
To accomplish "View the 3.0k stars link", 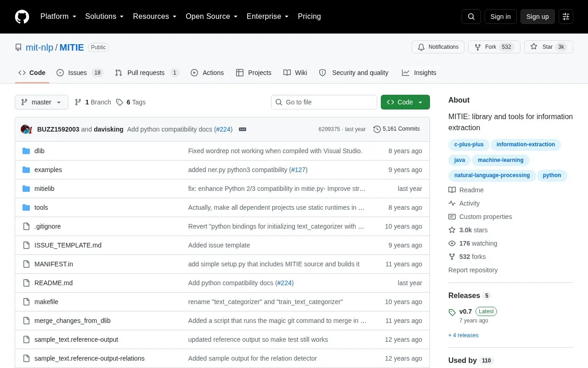I will [x=468, y=230].
